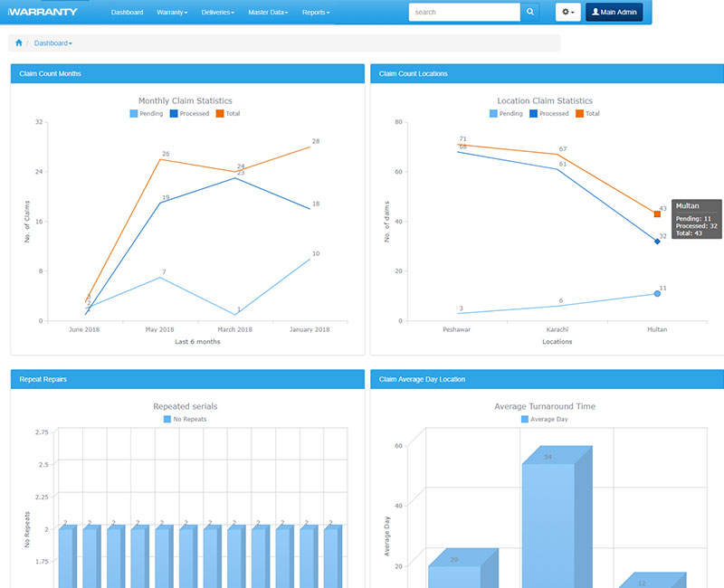Click the "Location Claim Statistics" chart title
Screen dimensions: 724x588
click(x=545, y=100)
